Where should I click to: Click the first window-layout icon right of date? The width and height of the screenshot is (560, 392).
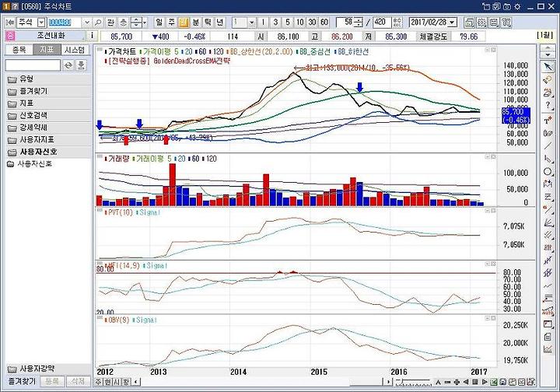tap(469, 23)
